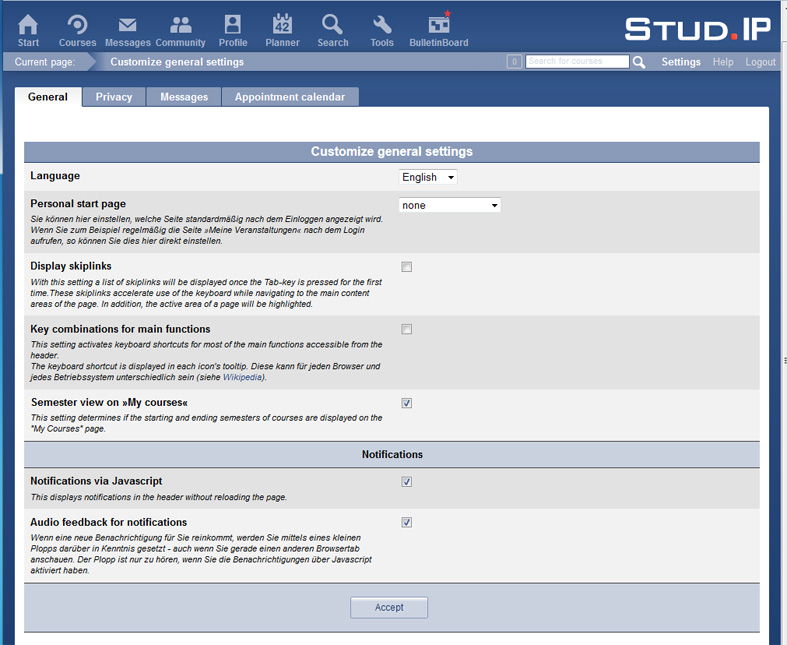
Task: Open the Search magnifier icon in the header
Action: pos(332,24)
